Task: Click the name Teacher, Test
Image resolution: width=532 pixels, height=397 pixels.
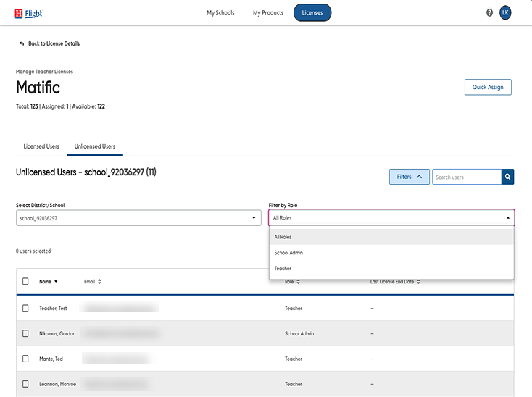Action: point(53,308)
